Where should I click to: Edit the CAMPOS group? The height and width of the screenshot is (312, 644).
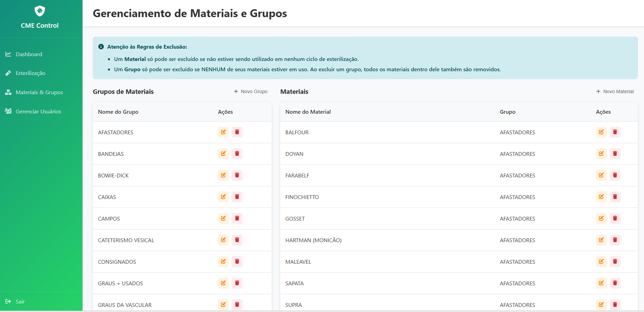point(223,219)
